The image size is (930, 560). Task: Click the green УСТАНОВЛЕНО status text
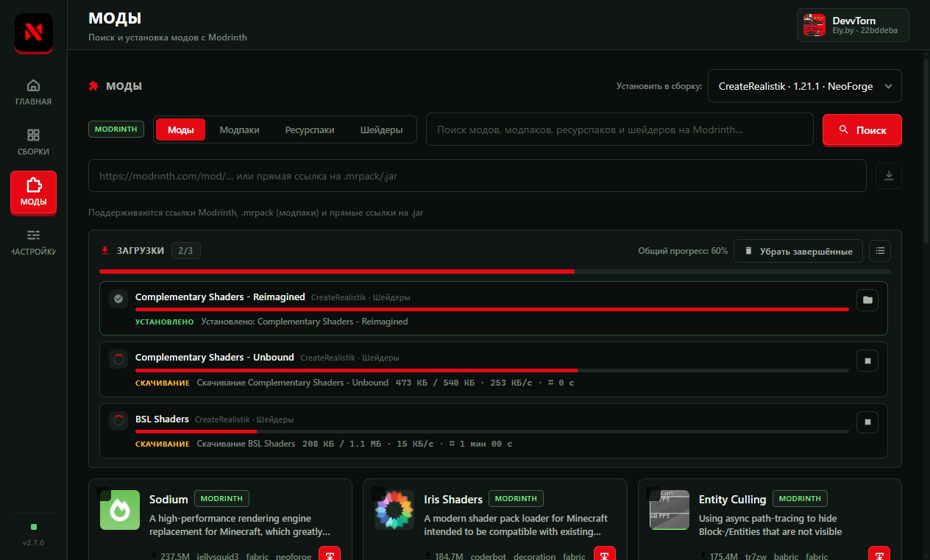[x=165, y=322]
